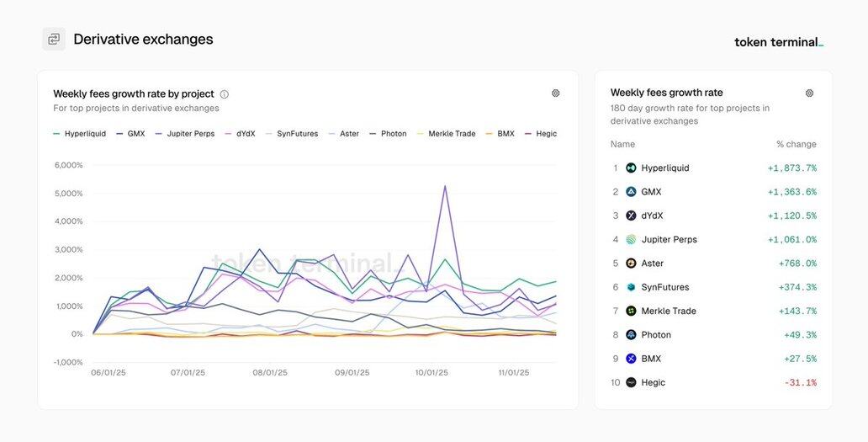Click the Jupiter Perps peak on chart
Viewport: 868px width, 442px height.
click(x=444, y=186)
